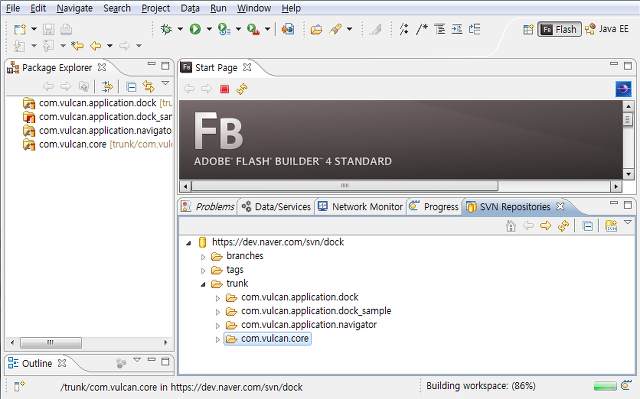Switch to the Flash perspective

(x=560, y=29)
